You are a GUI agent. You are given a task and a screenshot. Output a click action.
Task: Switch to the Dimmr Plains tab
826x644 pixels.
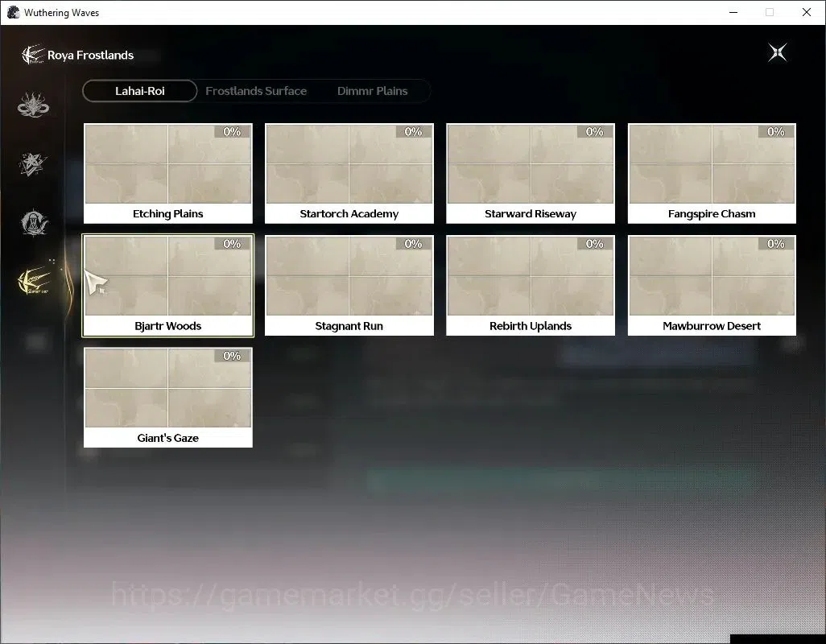pos(372,91)
